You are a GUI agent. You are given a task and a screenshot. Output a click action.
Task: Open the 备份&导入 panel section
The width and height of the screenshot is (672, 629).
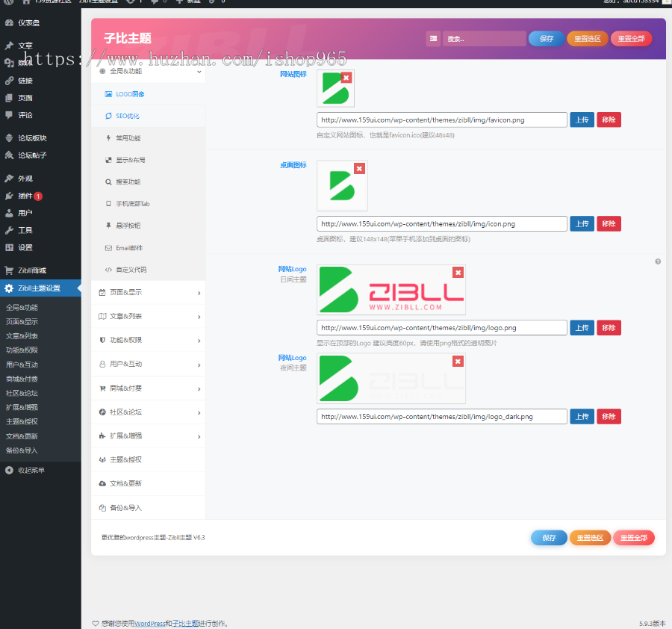click(149, 508)
